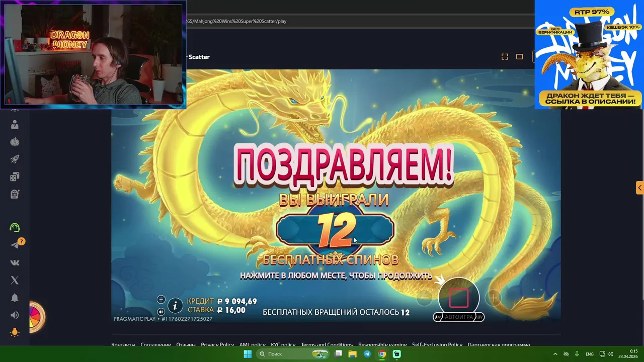Open the Self-Exclusion Policy footer link

click(437, 345)
